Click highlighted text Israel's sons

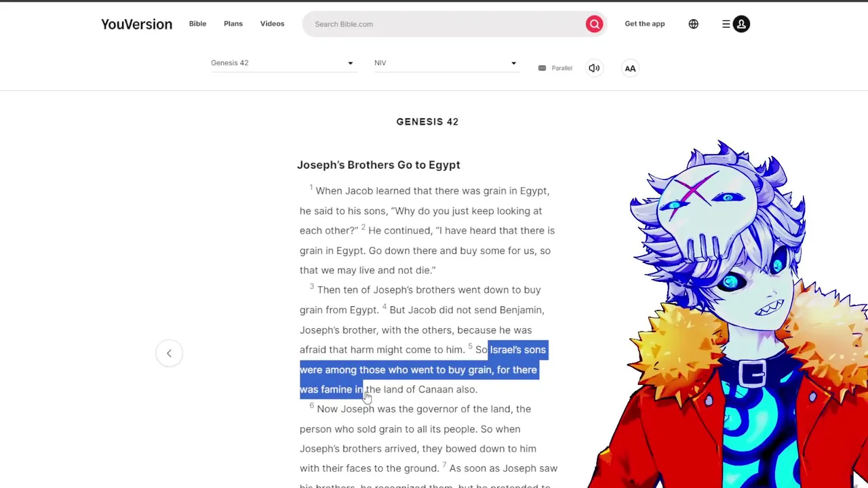518,350
